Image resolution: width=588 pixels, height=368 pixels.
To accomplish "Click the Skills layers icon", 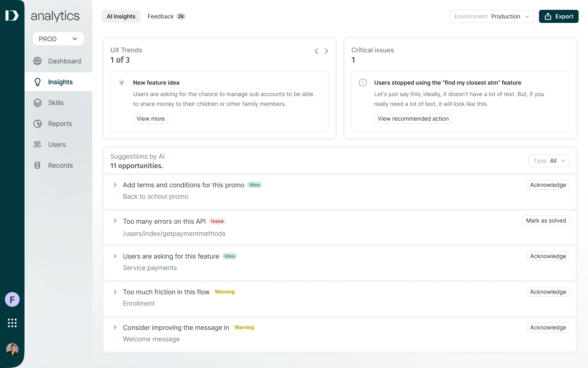I will click(38, 103).
